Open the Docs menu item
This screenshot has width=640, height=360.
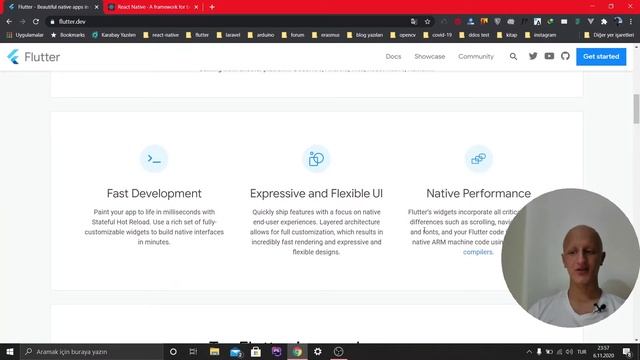tap(393, 57)
